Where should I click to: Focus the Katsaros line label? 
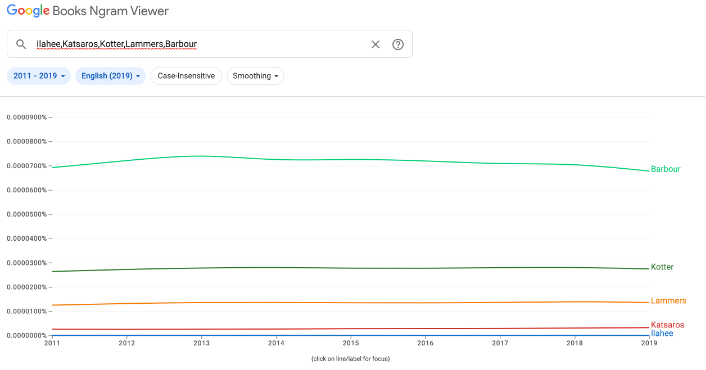pyautogui.click(x=667, y=325)
